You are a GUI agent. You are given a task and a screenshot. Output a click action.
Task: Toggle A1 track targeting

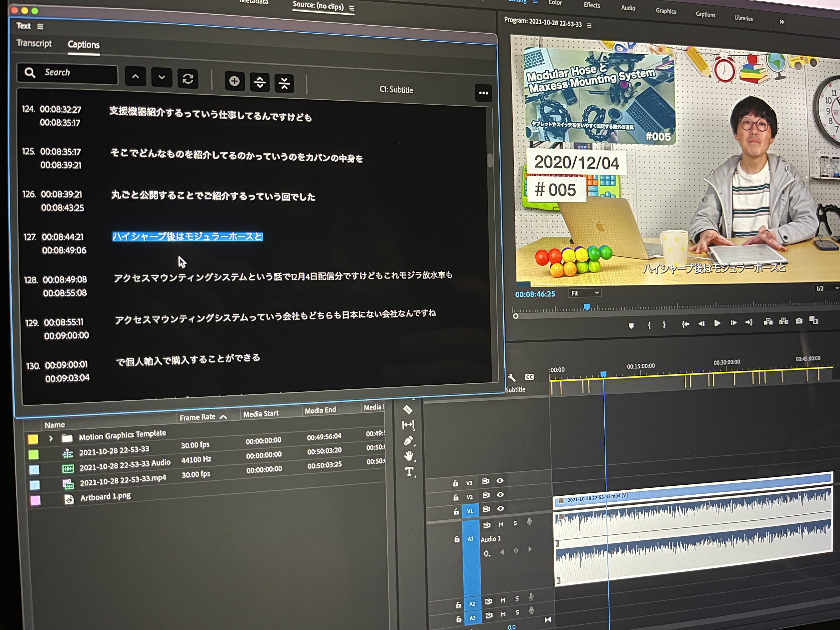tap(471, 539)
